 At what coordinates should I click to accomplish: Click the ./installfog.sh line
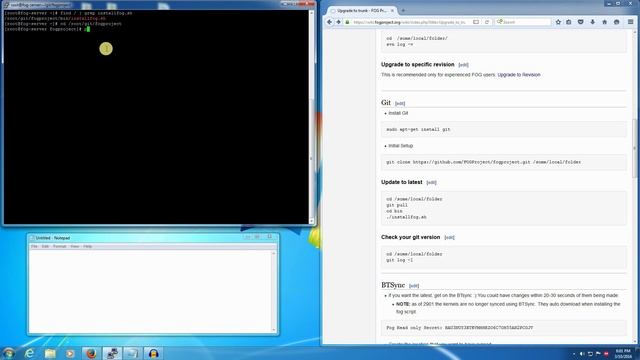tap(406, 217)
